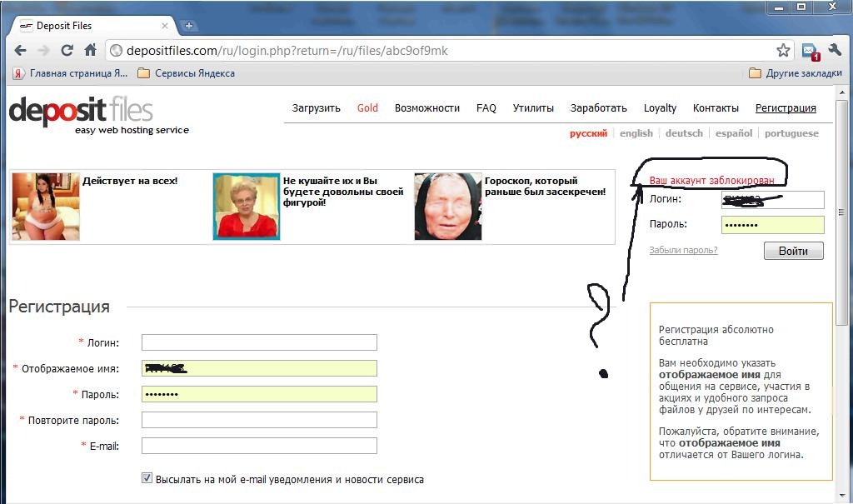Open the Сервисы Яндекса bookmark folder

click(x=187, y=73)
